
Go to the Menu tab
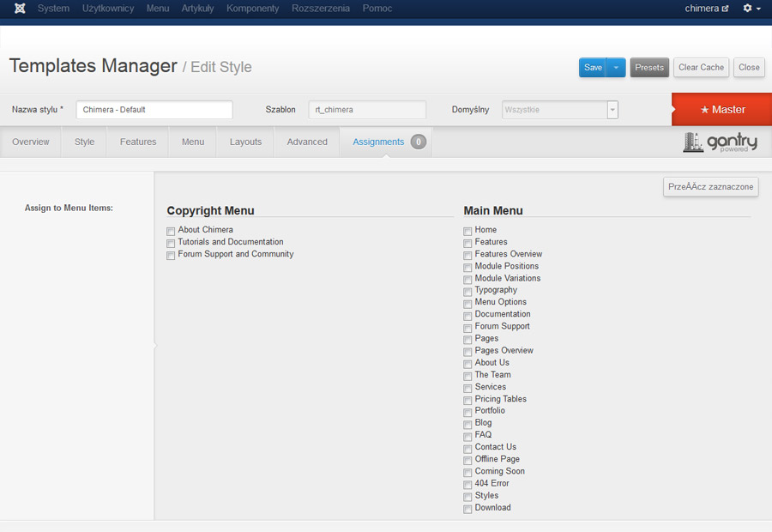pyautogui.click(x=192, y=142)
